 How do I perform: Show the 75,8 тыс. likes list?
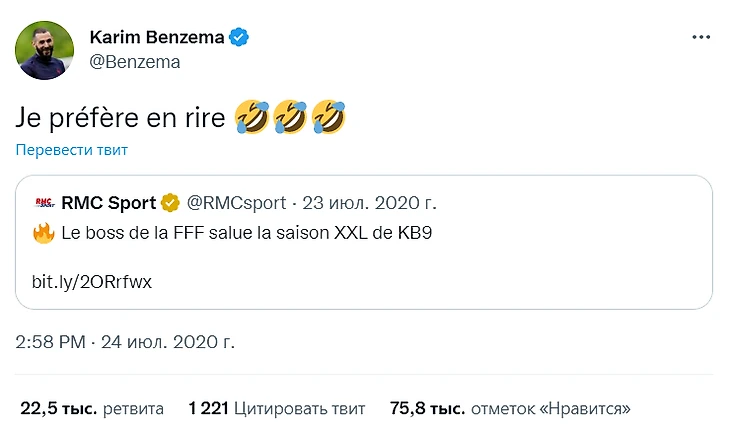[x=510, y=408]
